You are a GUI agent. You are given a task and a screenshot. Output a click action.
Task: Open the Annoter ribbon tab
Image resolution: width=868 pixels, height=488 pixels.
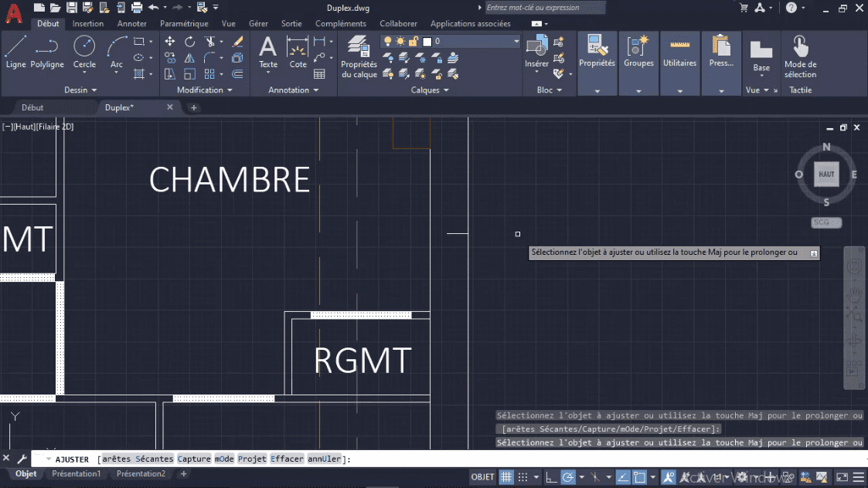pyautogui.click(x=131, y=24)
